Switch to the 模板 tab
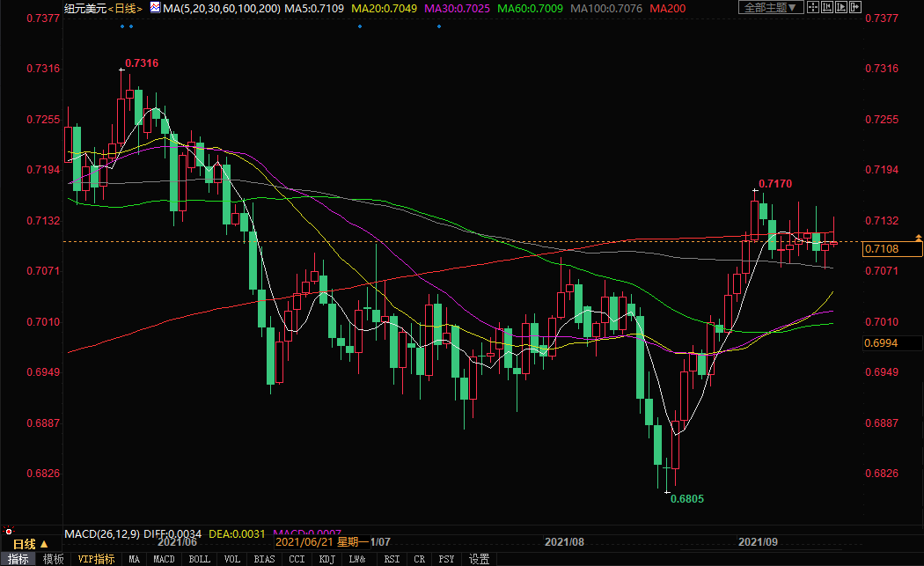Screen dimensions: 924x566 point(53,559)
